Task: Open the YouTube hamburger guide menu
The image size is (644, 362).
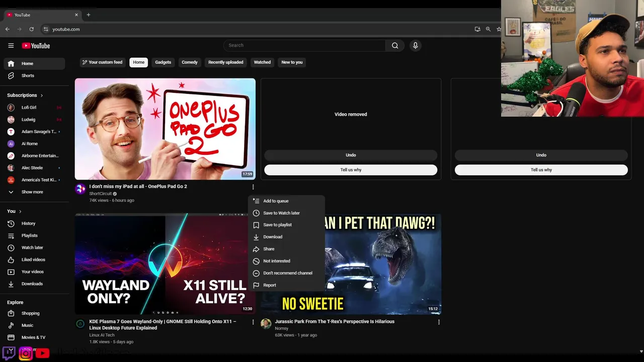Action: point(11,46)
